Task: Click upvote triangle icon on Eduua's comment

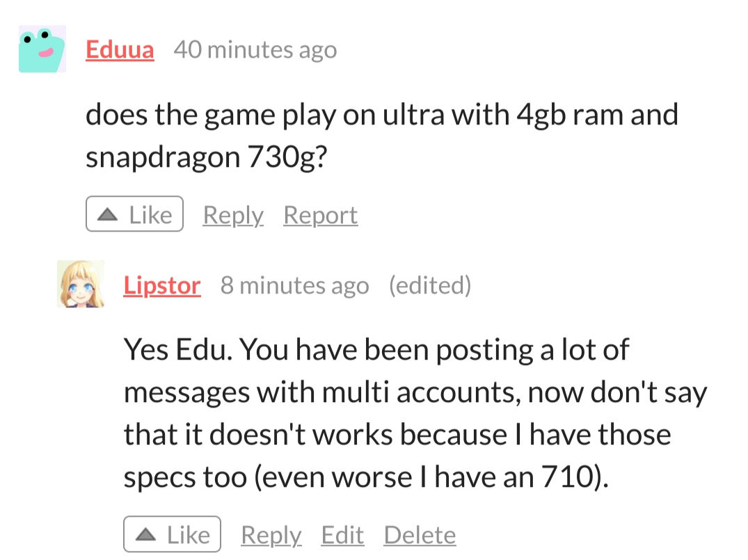Action: click(x=107, y=215)
